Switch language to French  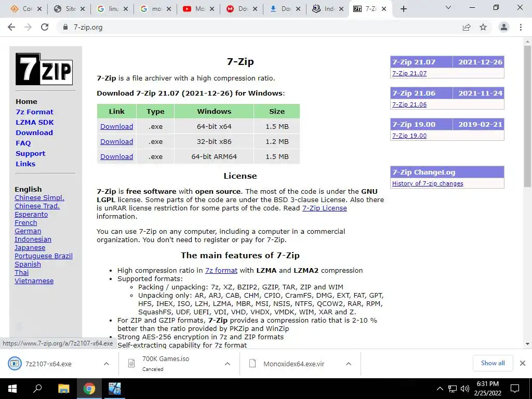click(x=26, y=222)
